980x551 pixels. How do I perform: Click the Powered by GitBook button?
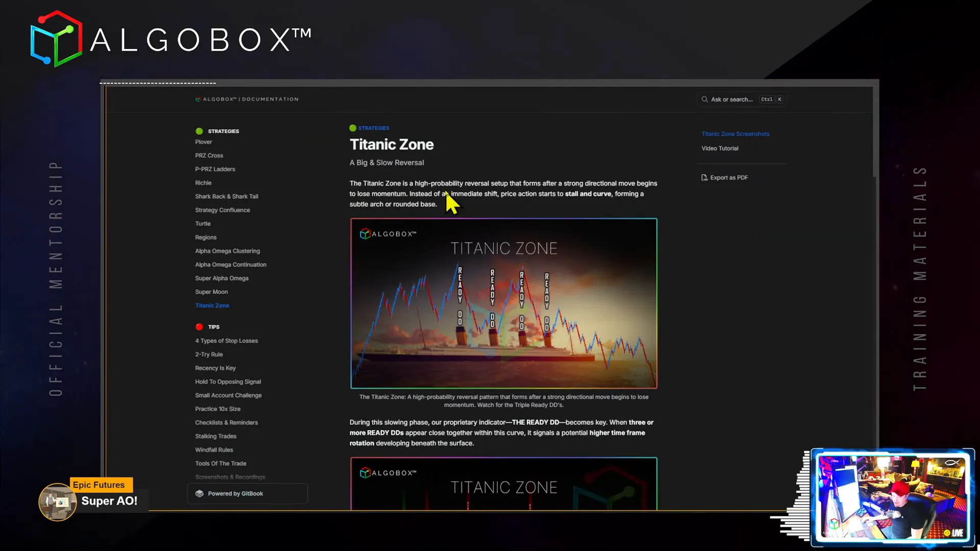click(x=248, y=494)
